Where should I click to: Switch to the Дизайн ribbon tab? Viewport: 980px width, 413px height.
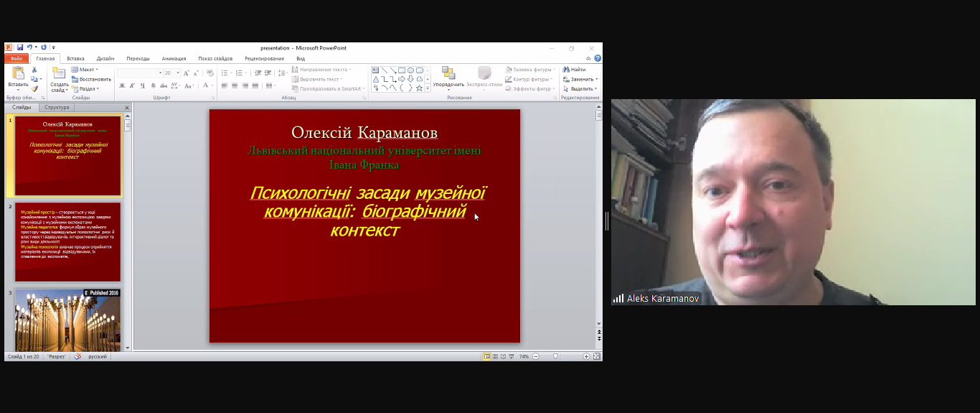pos(105,59)
